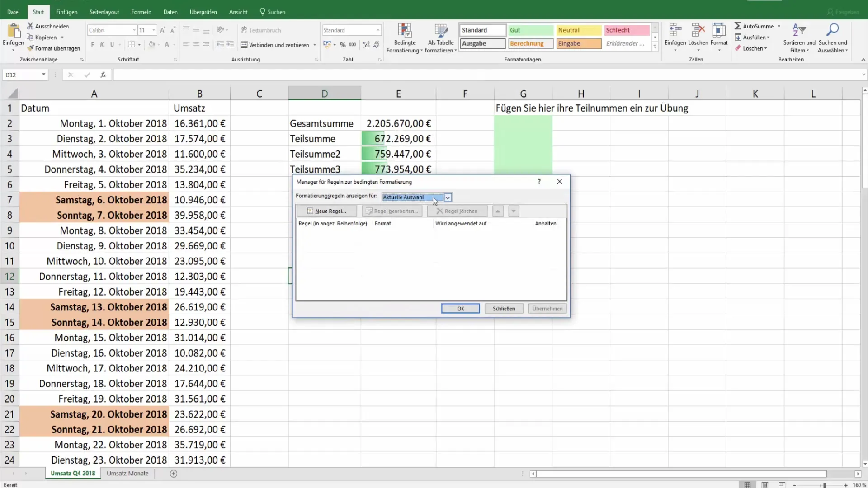Click the dialog help question mark

(539, 182)
